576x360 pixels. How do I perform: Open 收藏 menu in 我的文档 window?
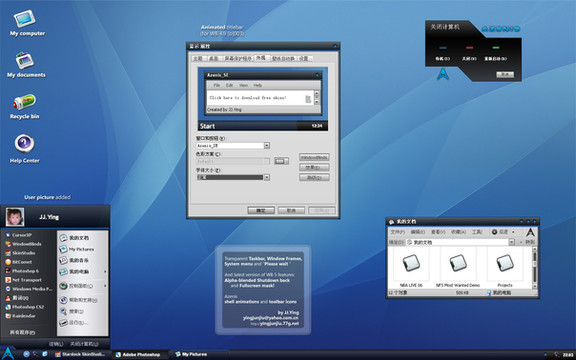pos(458,232)
